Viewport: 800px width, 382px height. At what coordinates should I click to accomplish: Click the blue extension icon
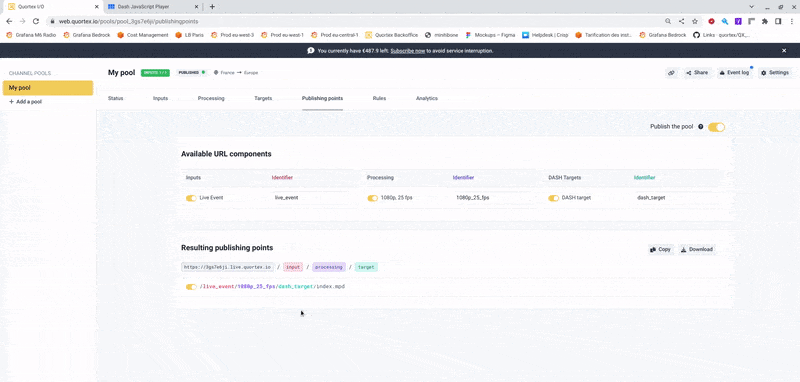tap(724, 21)
